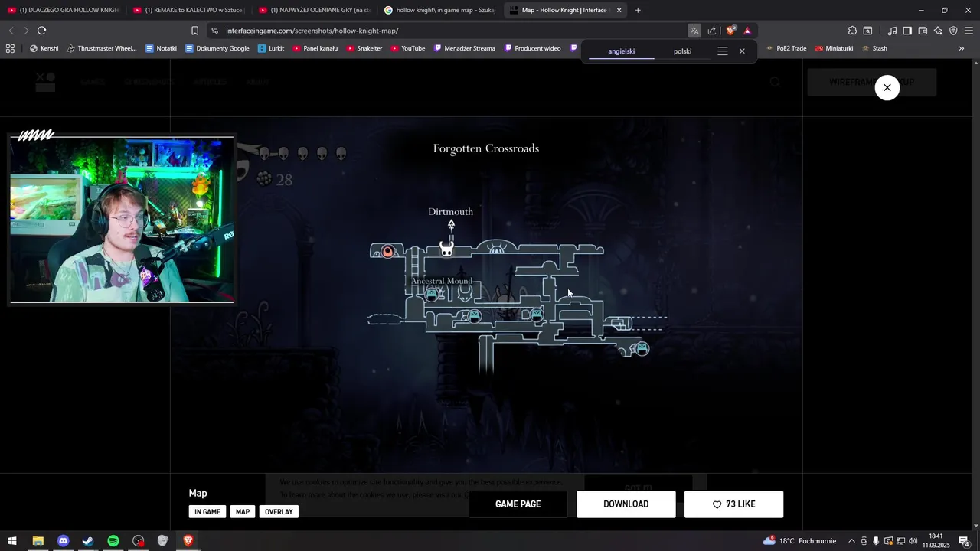Open Brave browser taskbar icon

click(188, 541)
